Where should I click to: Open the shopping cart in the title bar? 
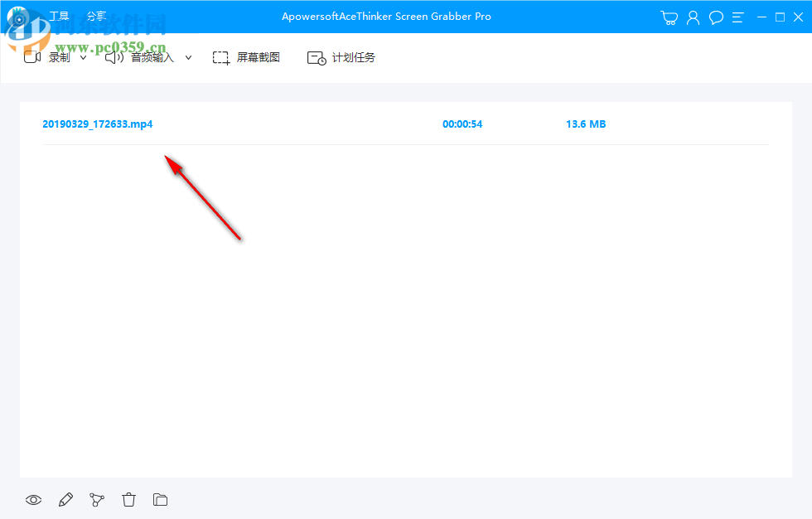[x=669, y=17]
